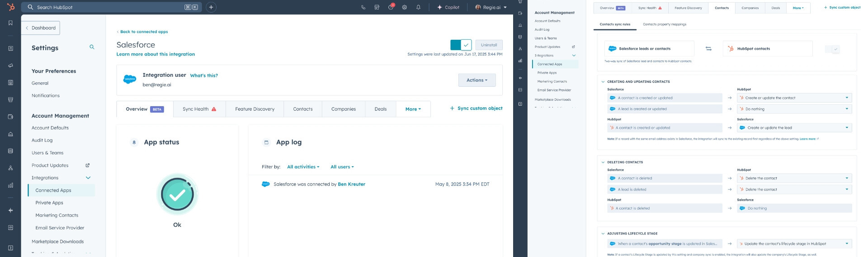The height and width of the screenshot is (257, 868).
Task: Open Learn more about this integration
Action: [x=156, y=54]
